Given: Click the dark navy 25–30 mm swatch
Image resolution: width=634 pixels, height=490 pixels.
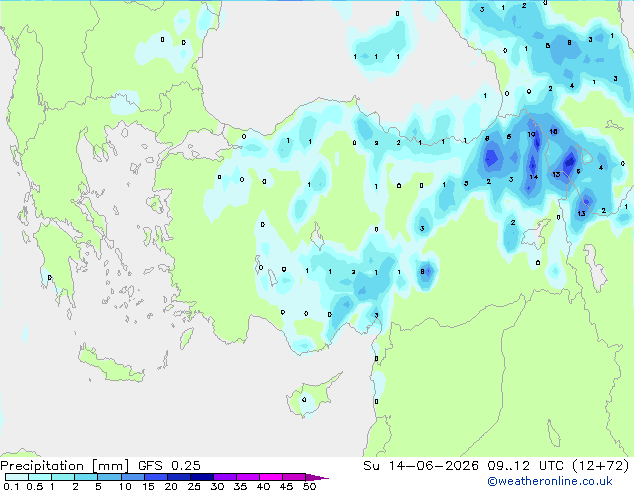Looking at the screenshot, I should pyautogui.click(x=202, y=477).
